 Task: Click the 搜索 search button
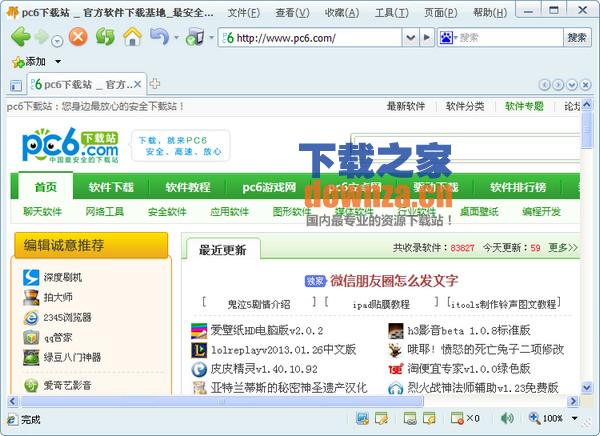pyautogui.click(x=577, y=38)
